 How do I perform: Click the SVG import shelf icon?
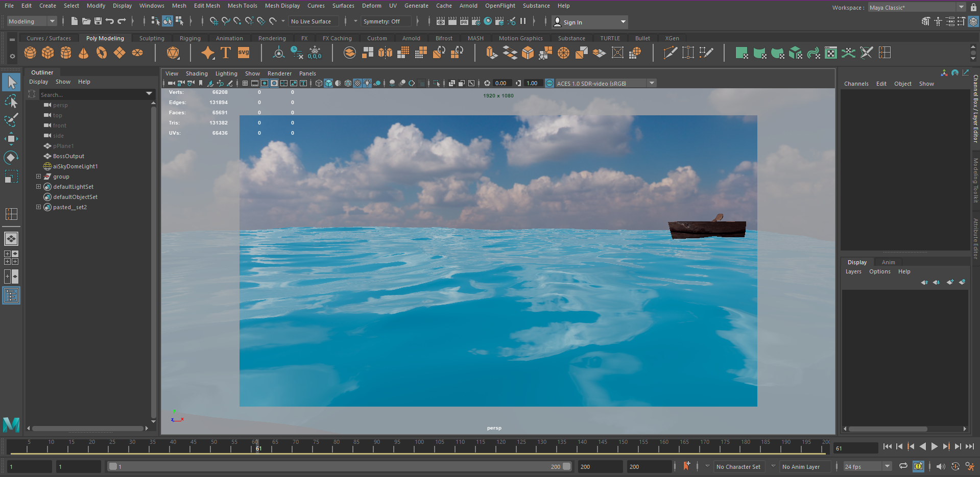point(244,53)
